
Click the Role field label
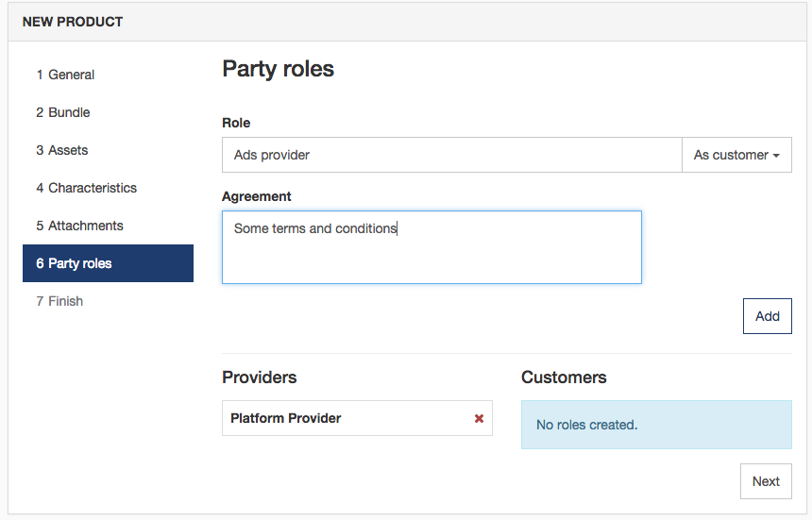coord(236,123)
